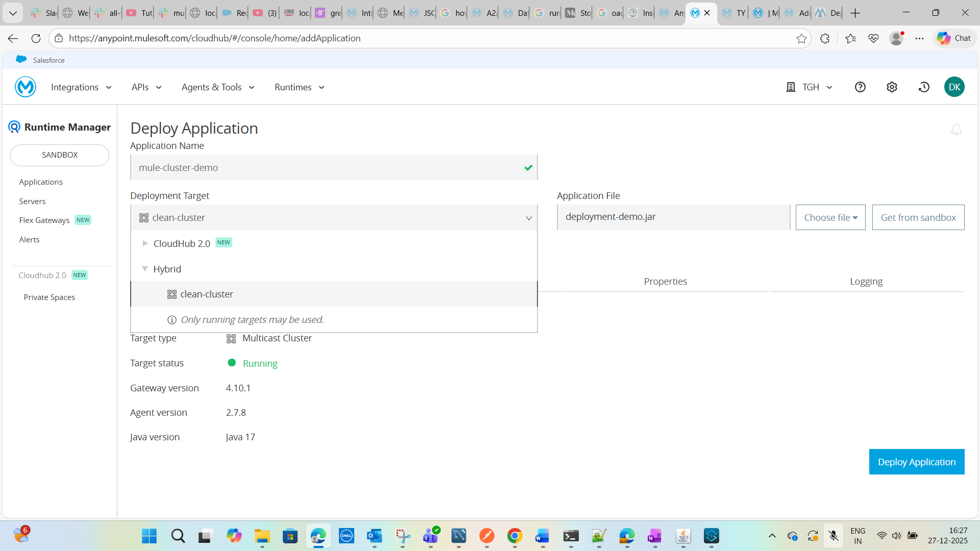Click the Application Name input field

tap(327, 168)
